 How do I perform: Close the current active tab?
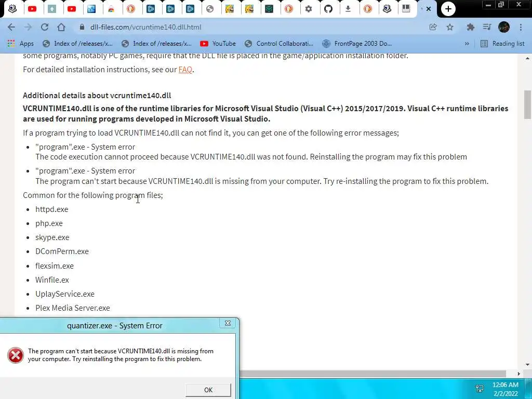[x=429, y=9]
